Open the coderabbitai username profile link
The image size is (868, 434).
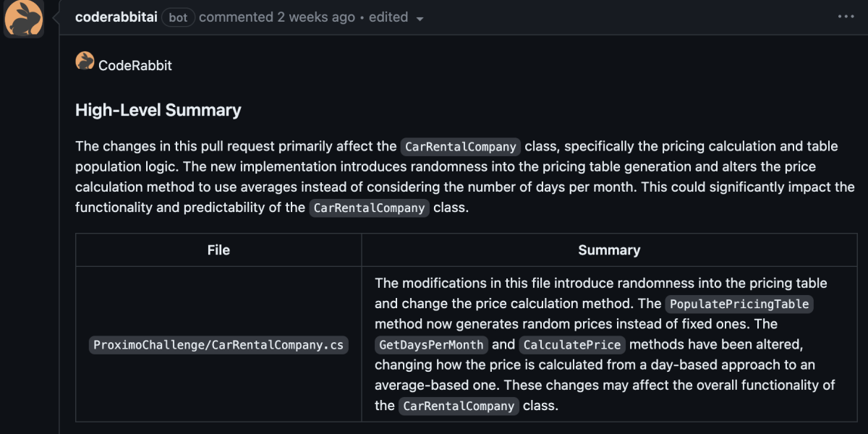point(116,17)
